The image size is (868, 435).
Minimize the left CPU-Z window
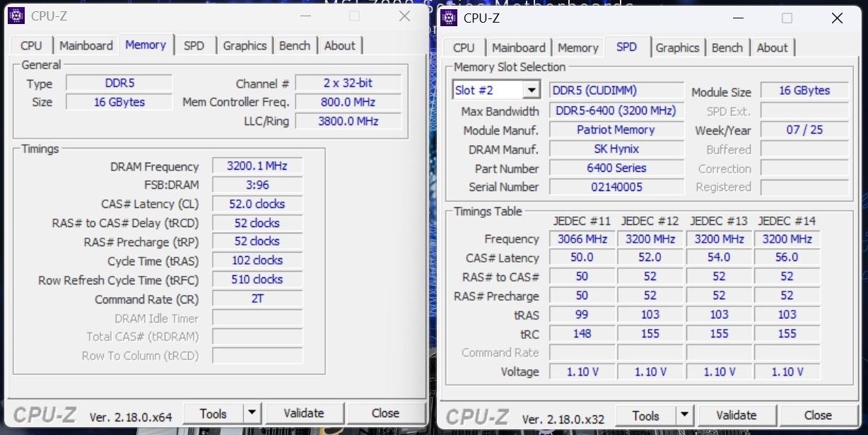click(x=304, y=16)
